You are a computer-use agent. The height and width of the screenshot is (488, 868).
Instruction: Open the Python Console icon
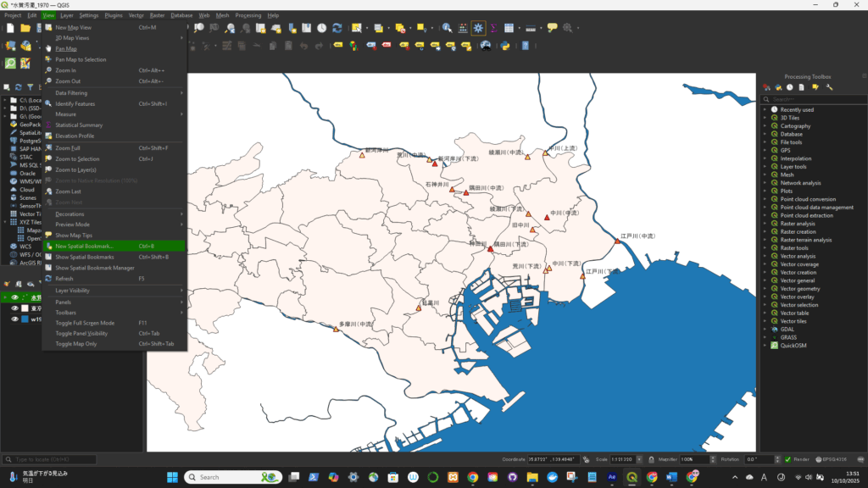(505, 46)
